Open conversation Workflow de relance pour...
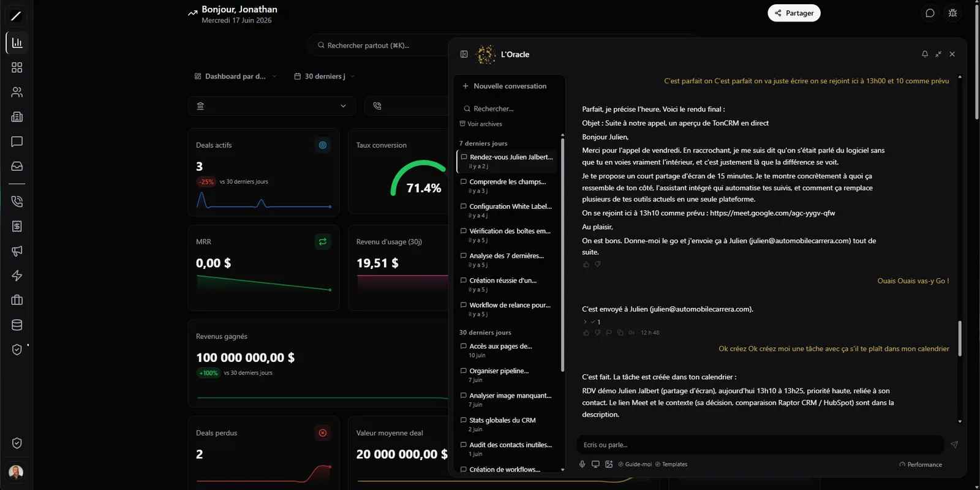 click(x=507, y=309)
